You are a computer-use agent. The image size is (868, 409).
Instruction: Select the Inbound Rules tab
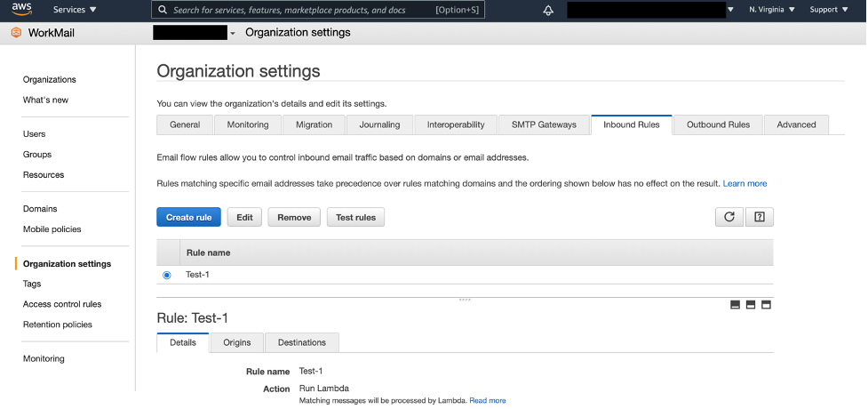[x=632, y=124]
